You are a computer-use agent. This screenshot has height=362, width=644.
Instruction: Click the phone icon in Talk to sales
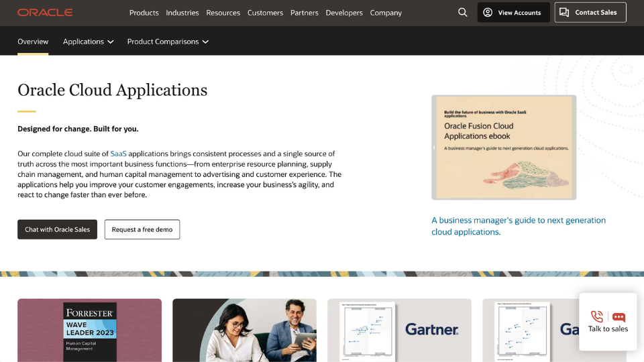pos(597,316)
